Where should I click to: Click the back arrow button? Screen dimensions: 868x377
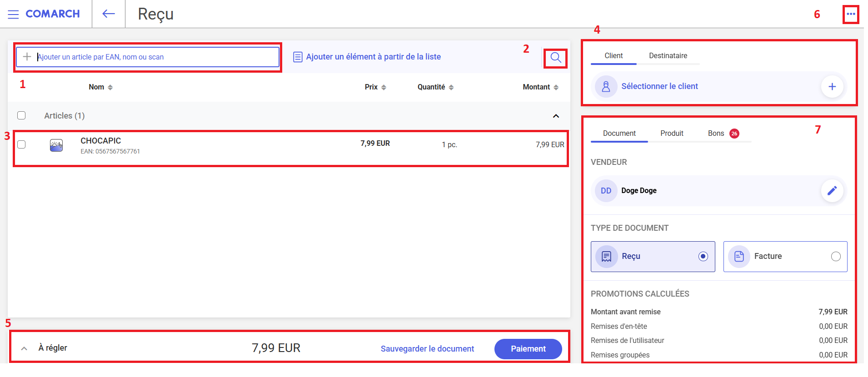(x=108, y=14)
